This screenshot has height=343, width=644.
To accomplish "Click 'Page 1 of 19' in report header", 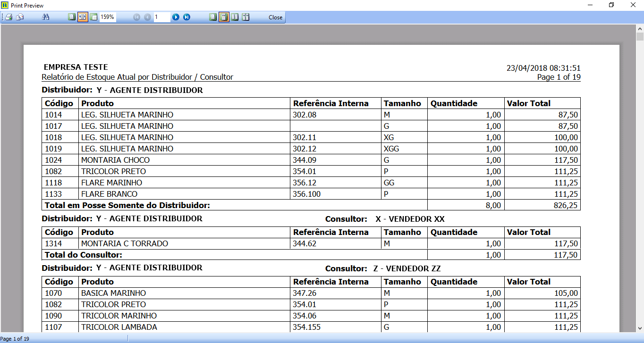I will [559, 77].
